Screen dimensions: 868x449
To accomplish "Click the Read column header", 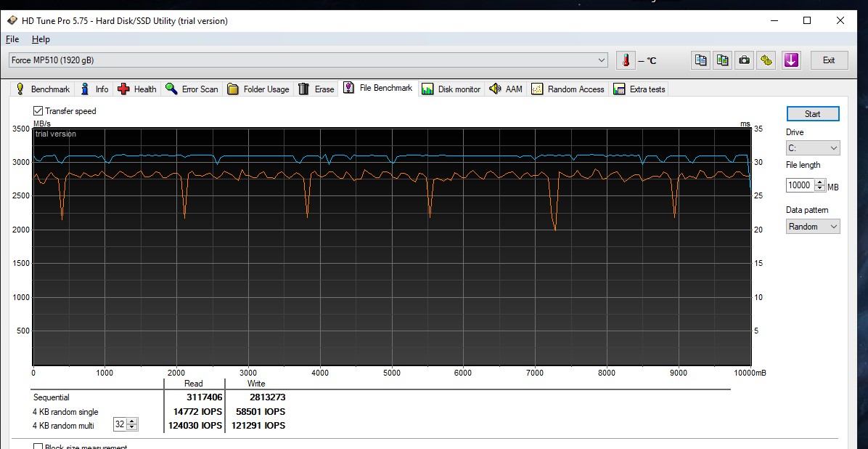I will [193, 384].
